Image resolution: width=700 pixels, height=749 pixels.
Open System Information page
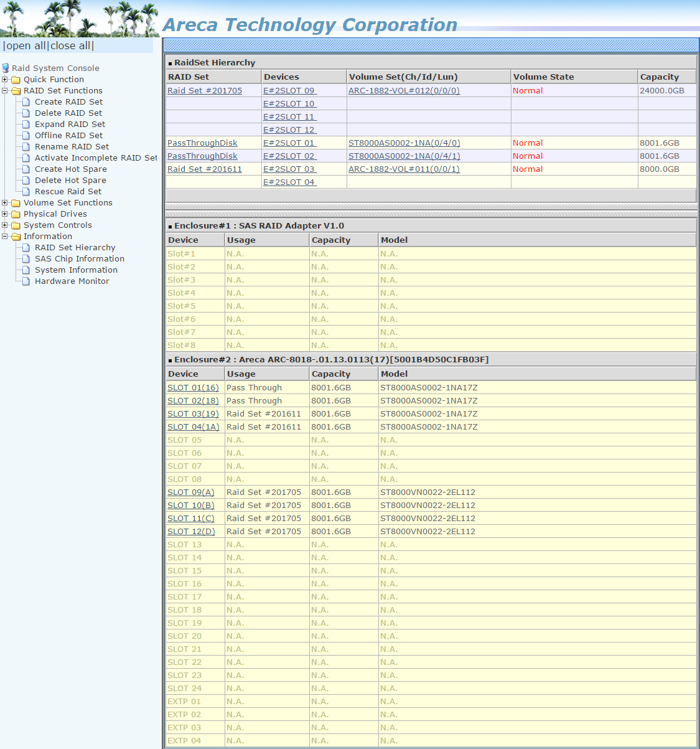pos(76,270)
